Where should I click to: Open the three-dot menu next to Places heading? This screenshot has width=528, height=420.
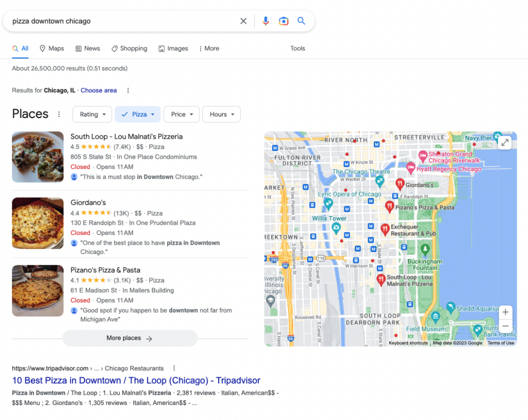(x=59, y=114)
